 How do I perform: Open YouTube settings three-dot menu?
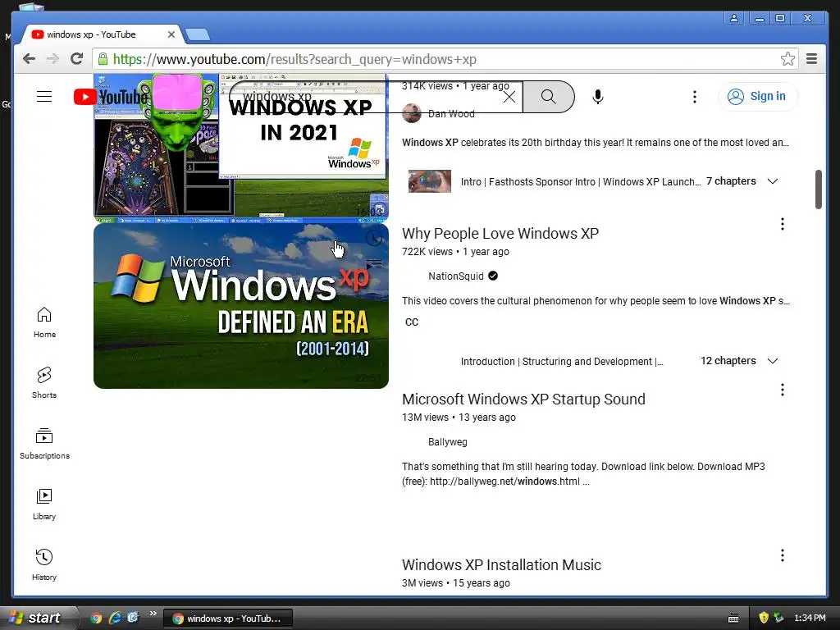click(x=694, y=97)
